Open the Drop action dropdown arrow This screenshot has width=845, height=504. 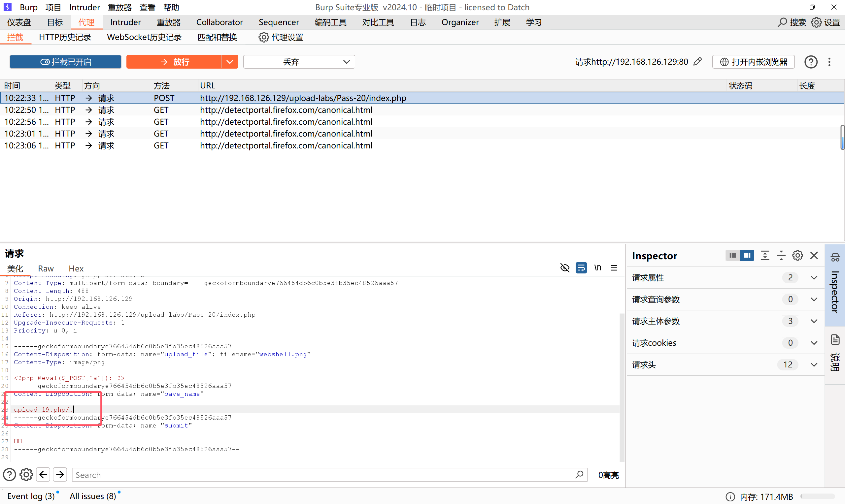347,62
